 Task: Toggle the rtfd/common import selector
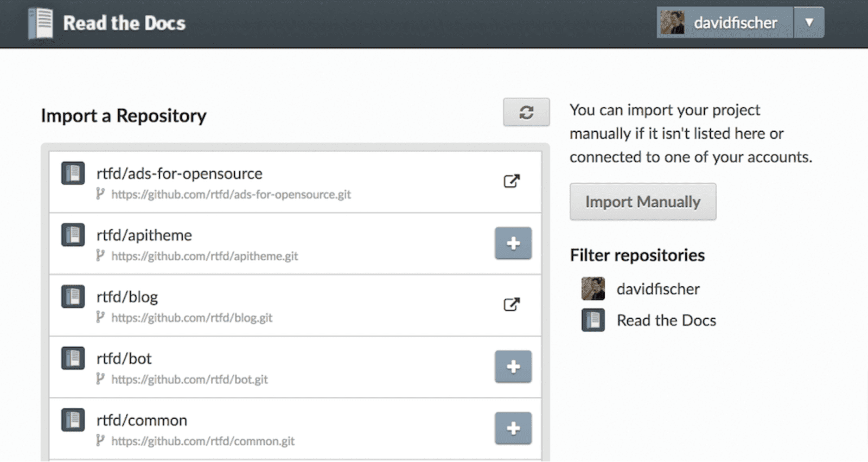[513, 428]
